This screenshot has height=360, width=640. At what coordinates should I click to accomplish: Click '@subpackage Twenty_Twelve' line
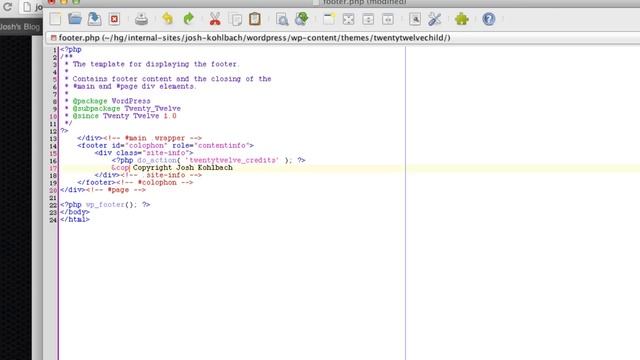(x=127, y=108)
